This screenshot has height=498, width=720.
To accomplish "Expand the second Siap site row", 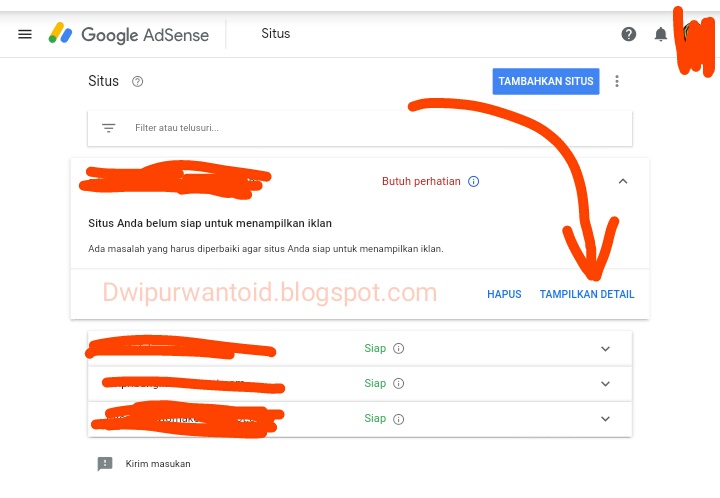I will click(x=605, y=384).
